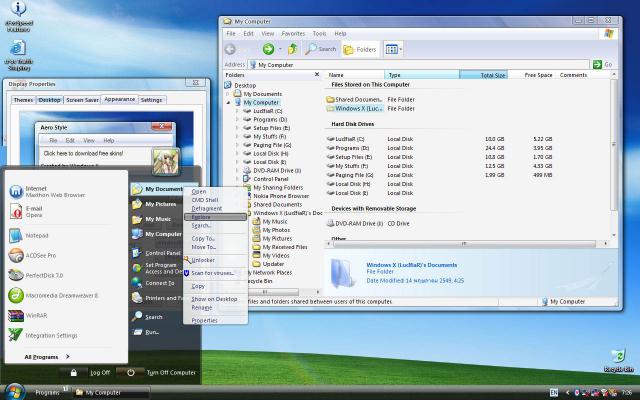Switch to Themes tab in Display Properties

[x=23, y=100]
